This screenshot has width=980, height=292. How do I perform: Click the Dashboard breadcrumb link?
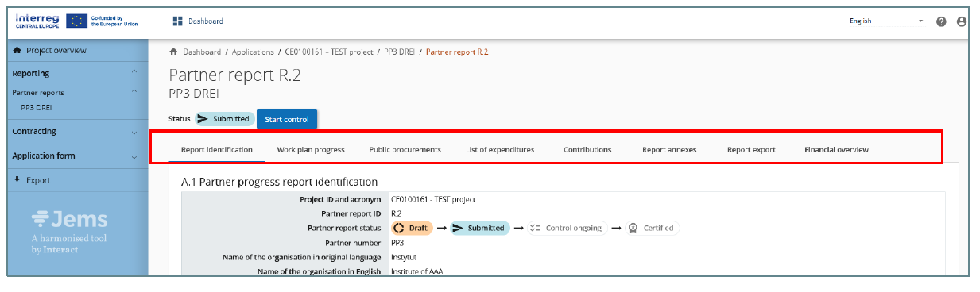pos(202,52)
